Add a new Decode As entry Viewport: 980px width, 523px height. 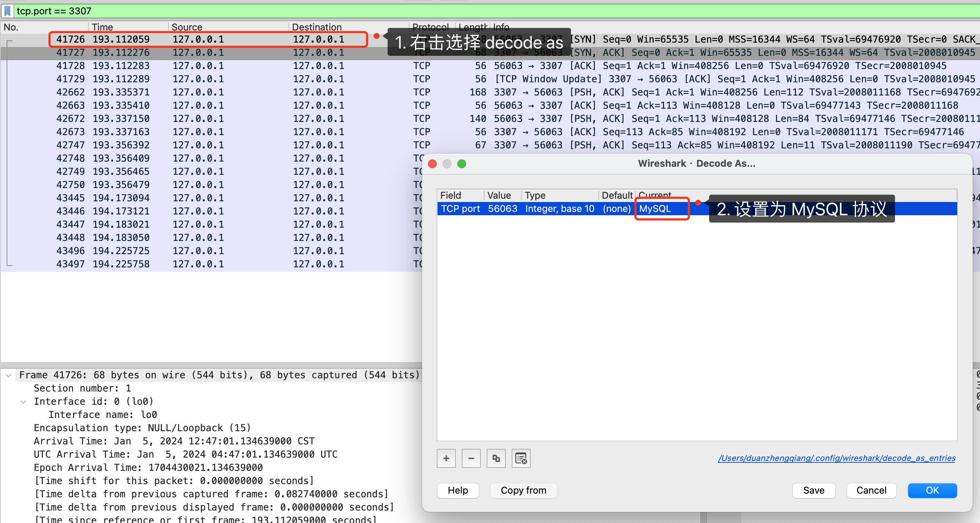[446, 458]
